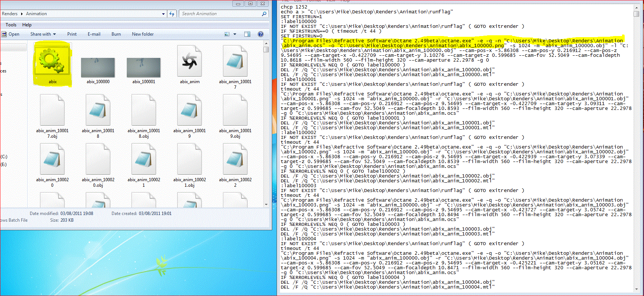This screenshot has width=644, height=296.
Task: Open the Help menu in Explorer
Action: tap(27, 25)
